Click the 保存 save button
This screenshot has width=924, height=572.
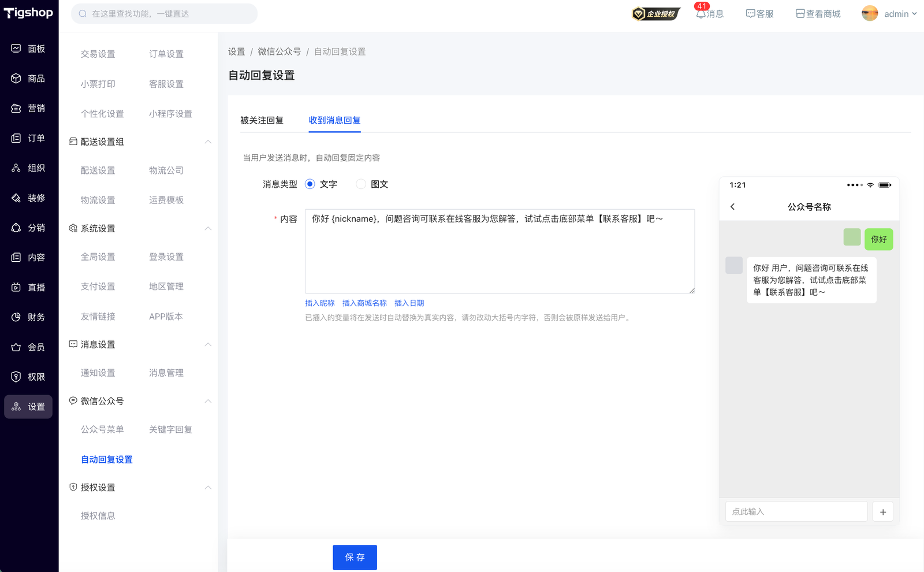[x=355, y=558]
